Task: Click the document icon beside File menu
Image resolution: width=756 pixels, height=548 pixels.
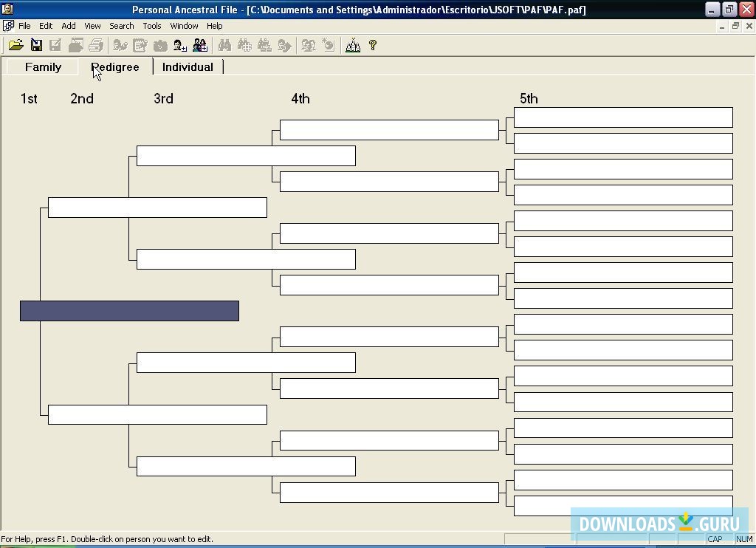Action: [8, 26]
